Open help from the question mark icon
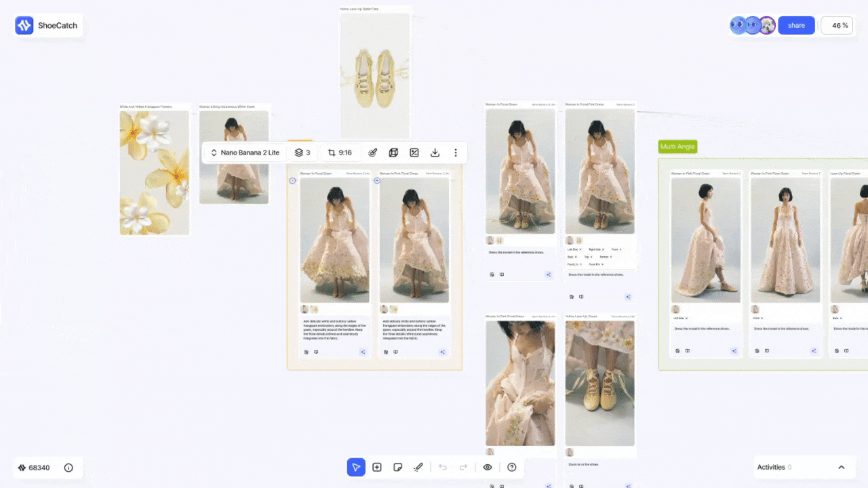This screenshot has width=868, height=488. [x=512, y=467]
